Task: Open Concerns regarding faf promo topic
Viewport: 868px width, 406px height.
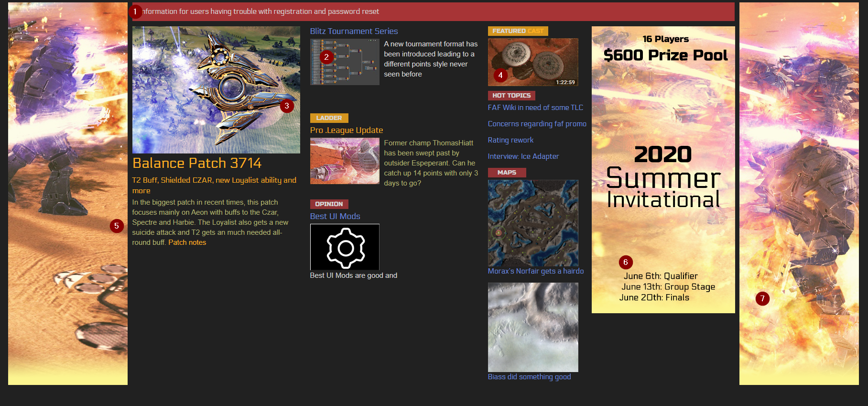Action: pos(537,124)
